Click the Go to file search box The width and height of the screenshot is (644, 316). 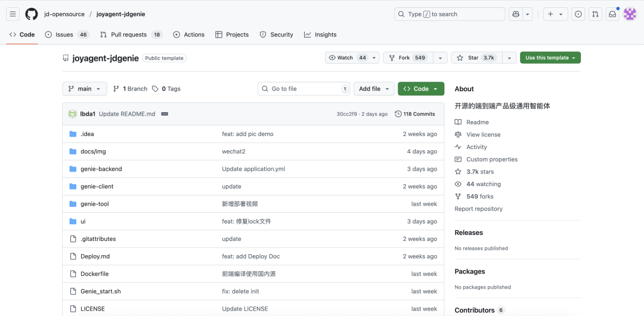(x=304, y=89)
